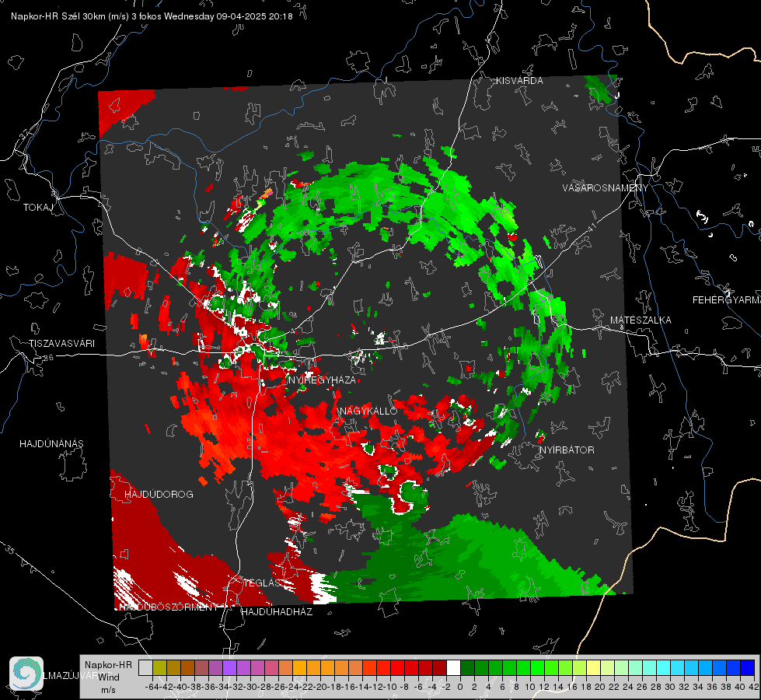761x700 pixels.
Task: Click road number 41 near Vásárosnamény
Action: pyautogui.click(x=591, y=227)
